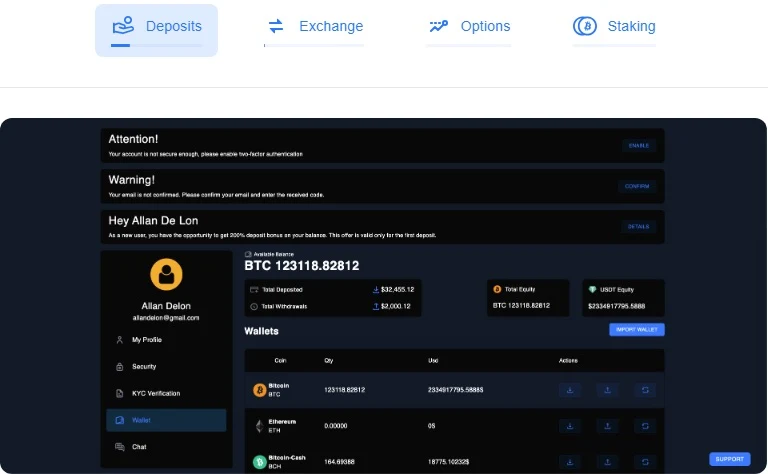Image resolution: width=768 pixels, height=474 pixels.
Task: Click the Ethereum withdraw icon
Action: coord(607,426)
